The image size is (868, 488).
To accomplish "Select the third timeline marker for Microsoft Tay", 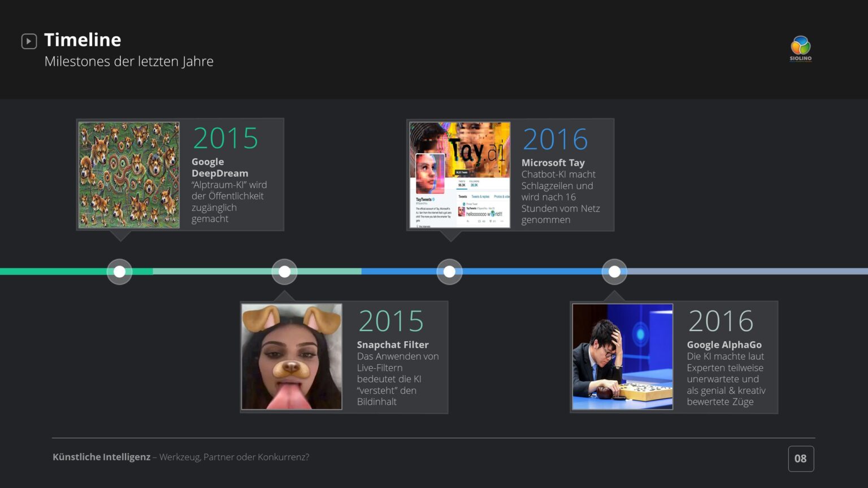I will tap(450, 272).
